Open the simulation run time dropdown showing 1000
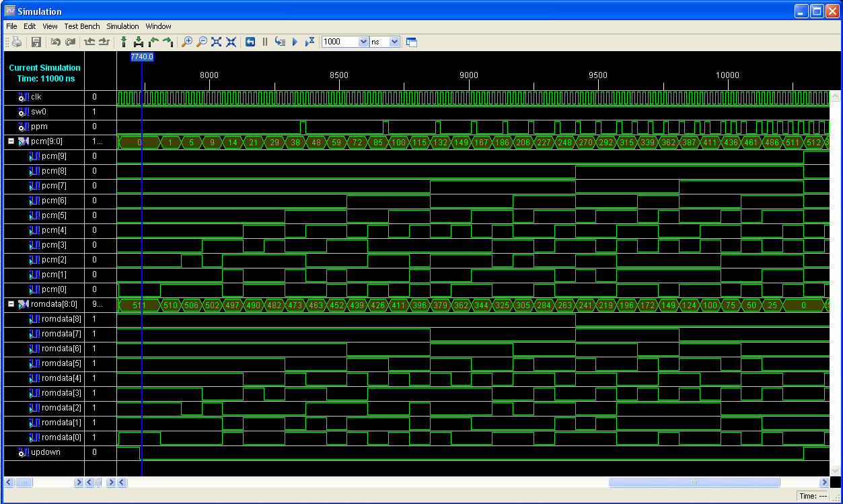This screenshot has width=843, height=504. tap(364, 42)
